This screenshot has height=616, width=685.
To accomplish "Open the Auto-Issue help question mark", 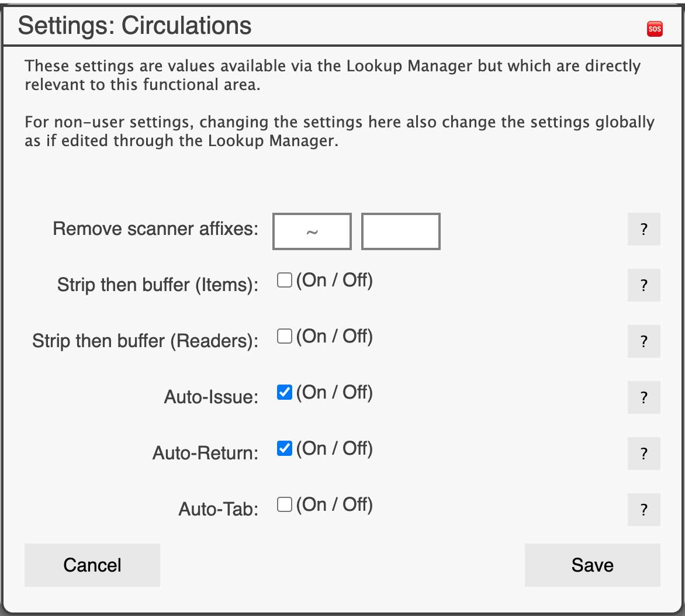I will [x=644, y=397].
